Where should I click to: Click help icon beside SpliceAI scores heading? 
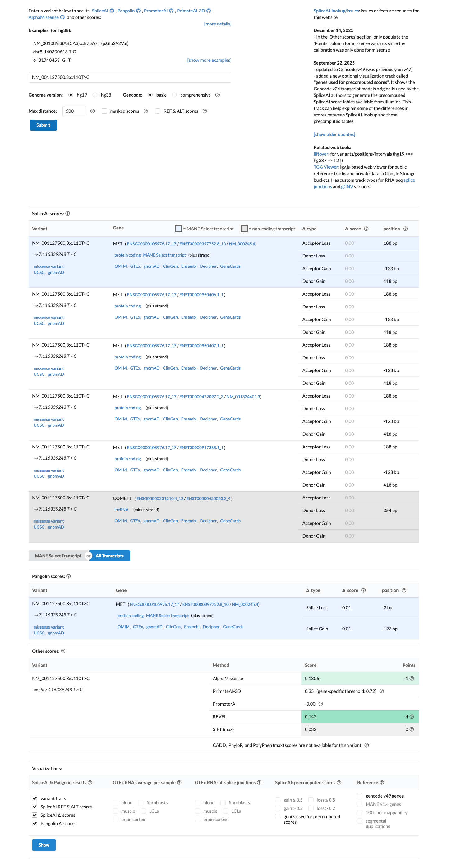pos(67,214)
